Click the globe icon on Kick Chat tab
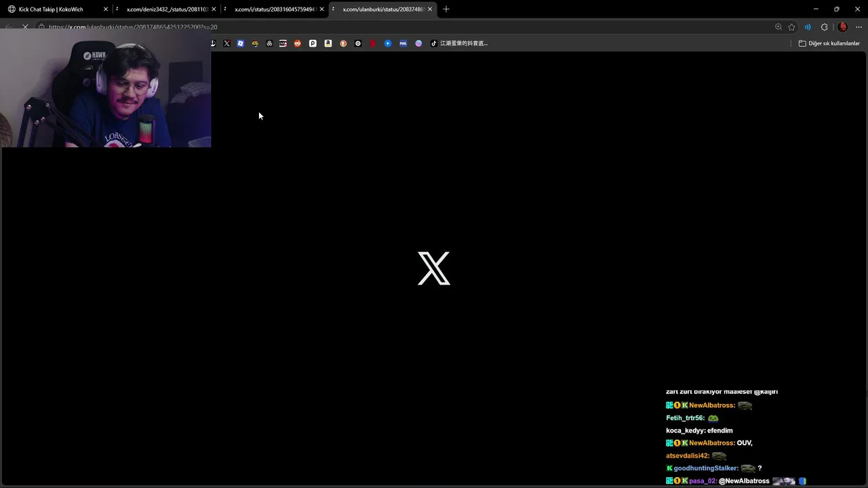The image size is (868, 488). [x=12, y=9]
